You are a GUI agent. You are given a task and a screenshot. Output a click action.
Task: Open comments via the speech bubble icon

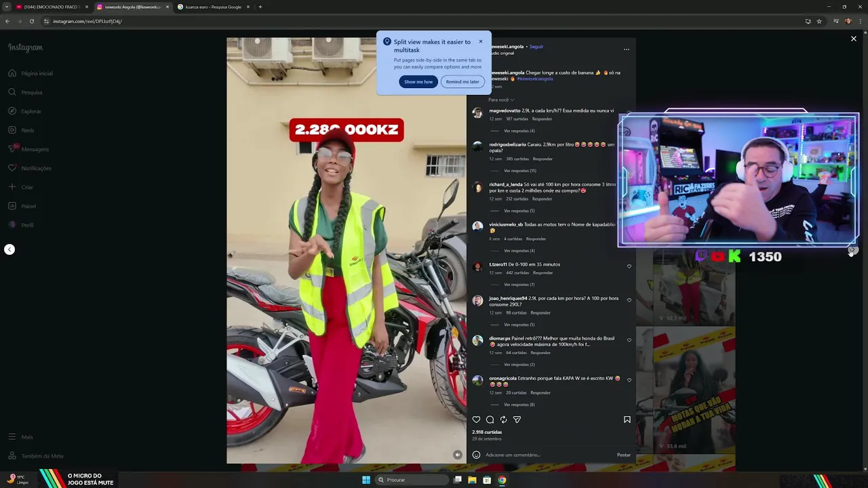[x=490, y=420]
